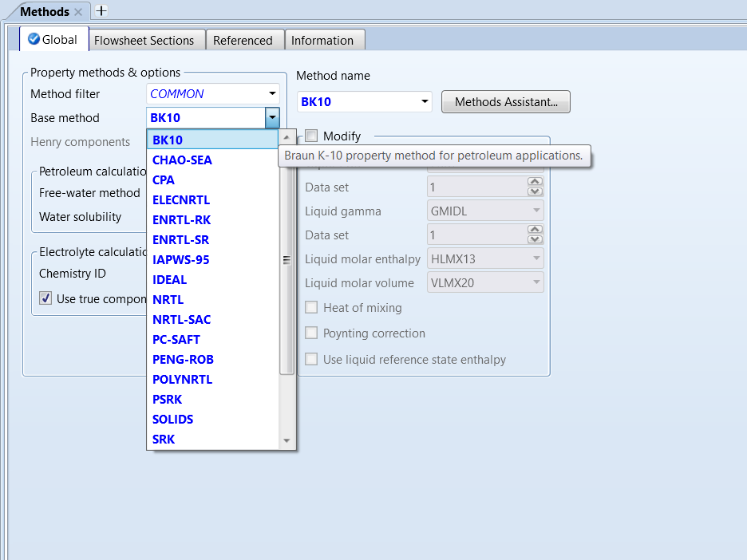The height and width of the screenshot is (560, 747).
Task: Select CPA property method
Action: pyautogui.click(x=212, y=180)
